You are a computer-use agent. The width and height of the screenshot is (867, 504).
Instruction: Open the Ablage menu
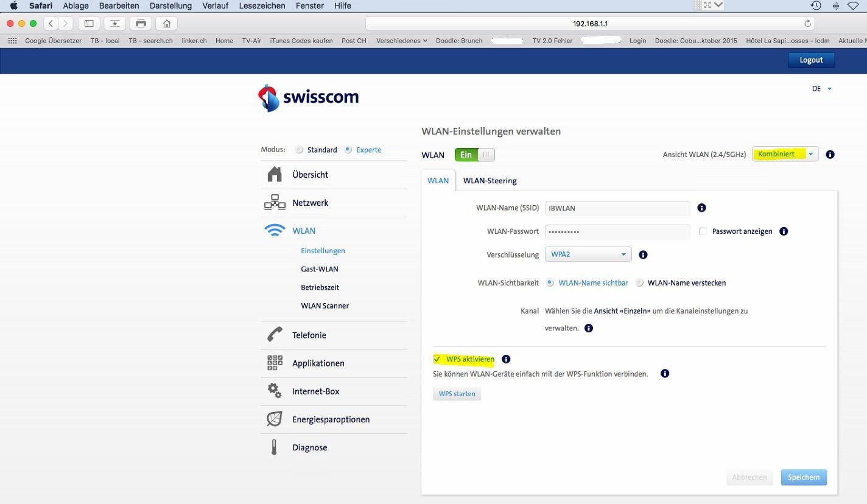(76, 5)
